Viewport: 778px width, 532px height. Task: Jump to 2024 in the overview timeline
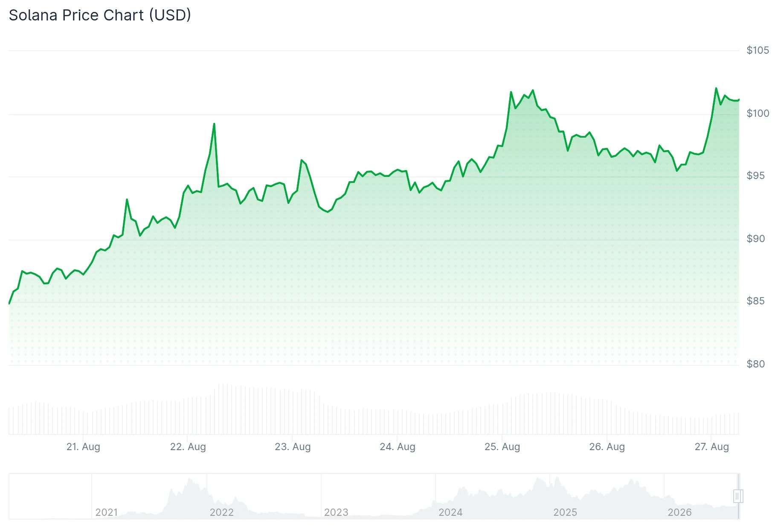click(x=450, y=512)
